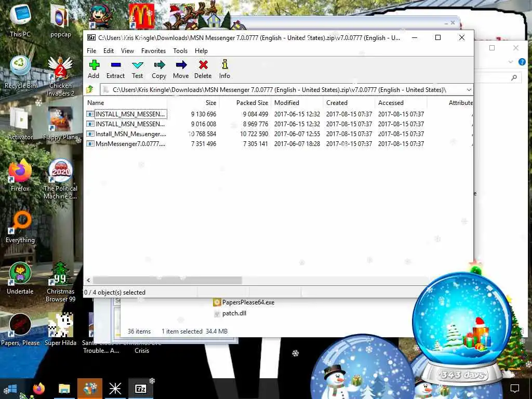Viewport: 532px width, 399px height.
Task: Click the search icon in the background Explorer window
Action: pyautogui.click(x=514, y=78)
